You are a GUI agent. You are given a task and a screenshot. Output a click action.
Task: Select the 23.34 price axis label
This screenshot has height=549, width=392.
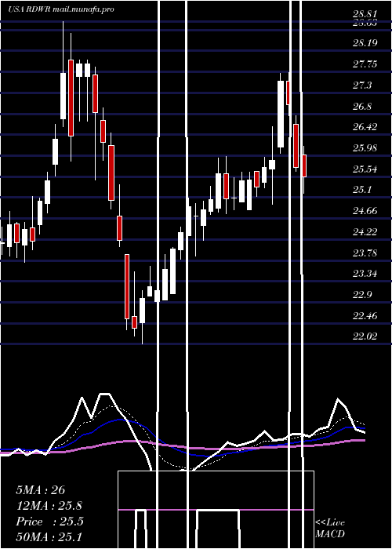[365, 274]
